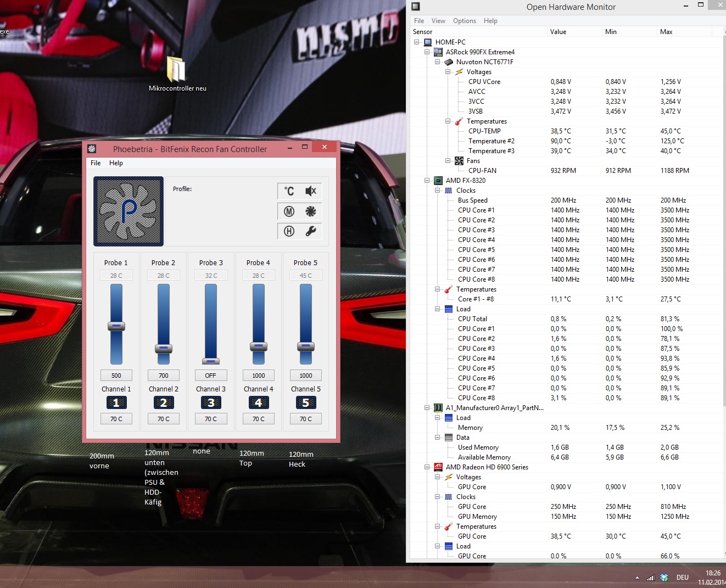The height and width of the screenshot is (588, 726).
Task: Click the HOME-PC computer icon
Action: point(428,42)
